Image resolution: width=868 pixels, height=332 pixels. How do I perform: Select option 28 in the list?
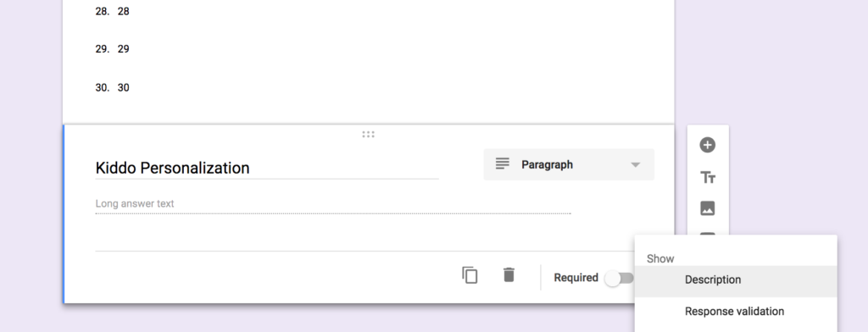click(x=112, y=11)
